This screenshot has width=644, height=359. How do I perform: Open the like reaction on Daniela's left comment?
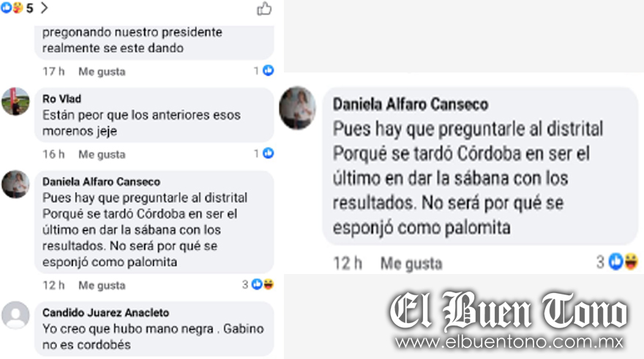click(257, 284)
